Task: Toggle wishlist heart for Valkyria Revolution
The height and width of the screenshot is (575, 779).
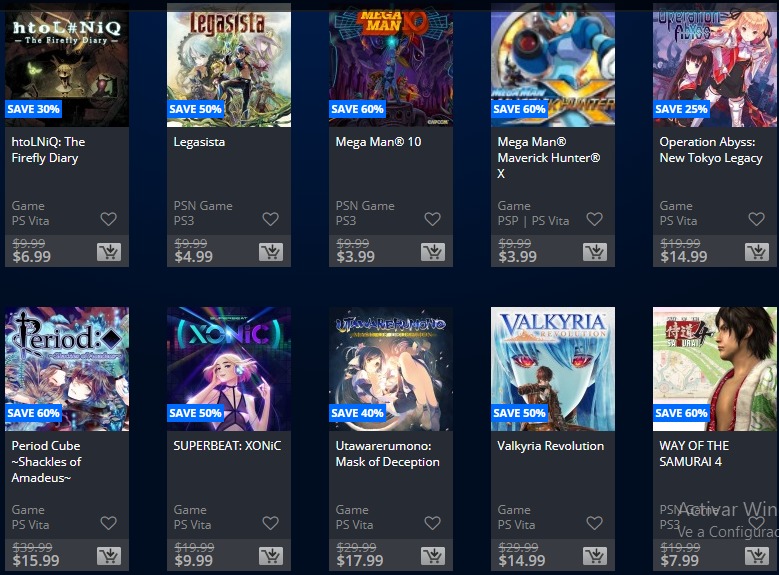Action: [594, 523]
